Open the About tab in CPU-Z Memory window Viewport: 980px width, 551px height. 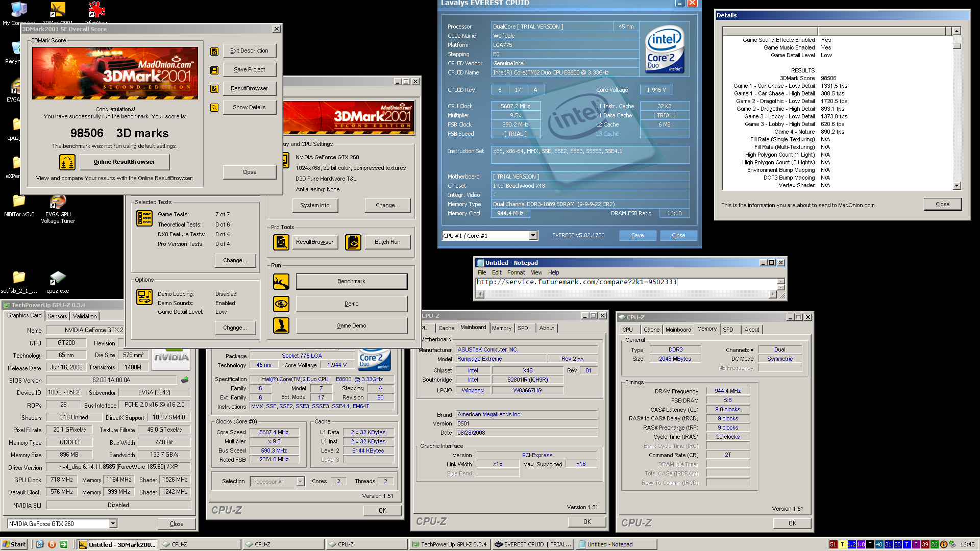751,330
